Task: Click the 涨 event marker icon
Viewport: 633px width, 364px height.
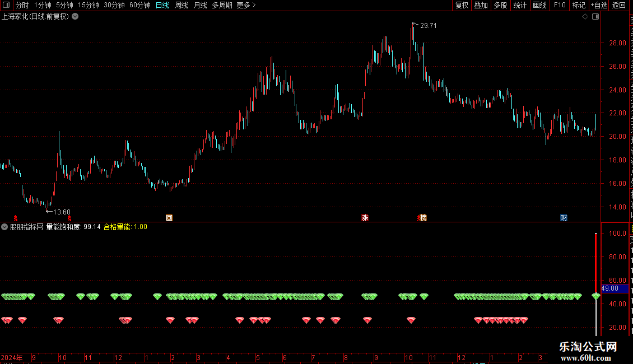Action: (365, 218)
